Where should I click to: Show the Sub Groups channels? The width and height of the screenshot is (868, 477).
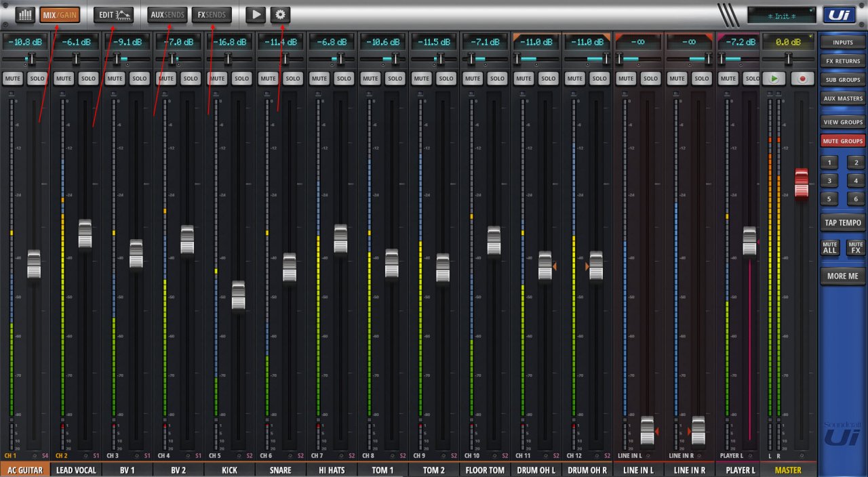point(842,79)
